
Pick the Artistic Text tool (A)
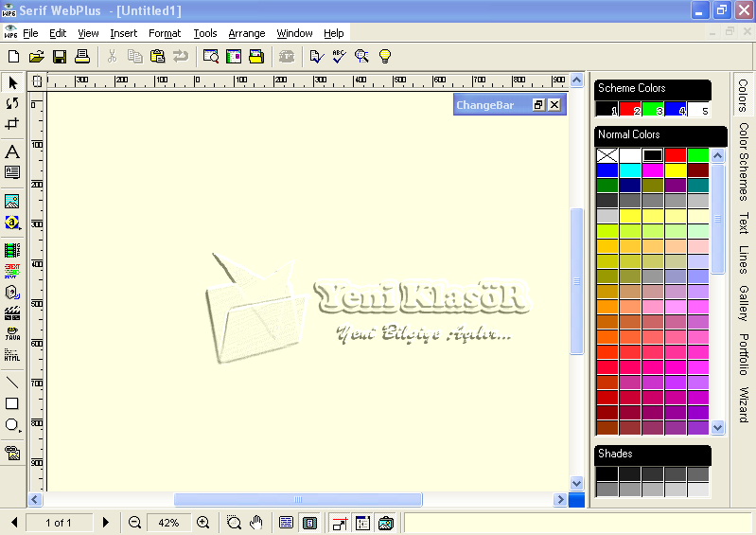(12, 152)
